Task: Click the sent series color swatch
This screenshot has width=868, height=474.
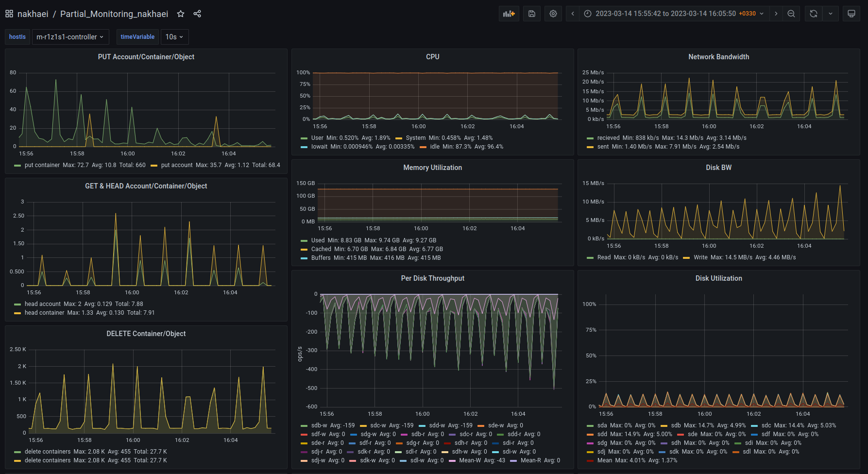Action: pyautogui.click(x=590, y=147)
